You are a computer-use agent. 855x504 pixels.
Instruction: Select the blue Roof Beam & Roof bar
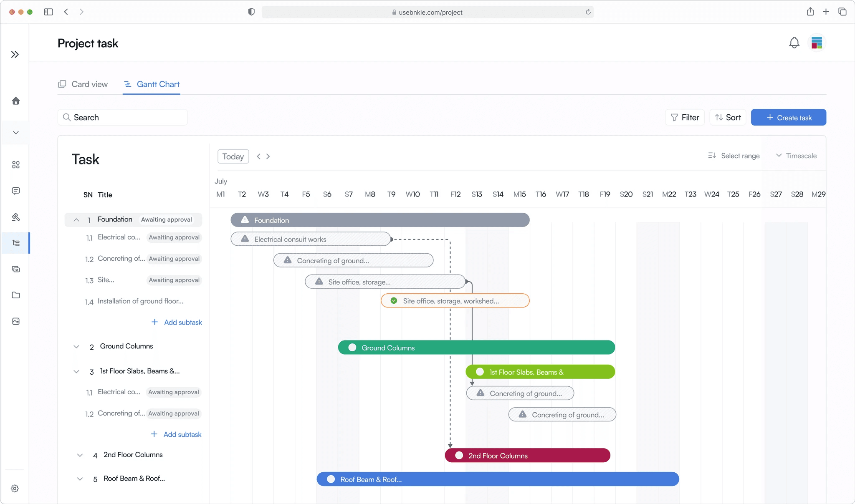[x=498, y=479]
